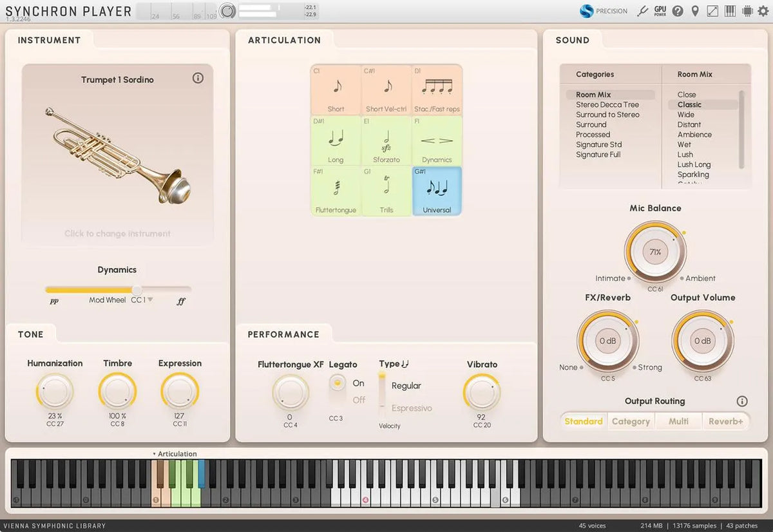Select the Sforzato articulation cell
This screenshot has height=532, width=773.
click(x=386, y=140)
